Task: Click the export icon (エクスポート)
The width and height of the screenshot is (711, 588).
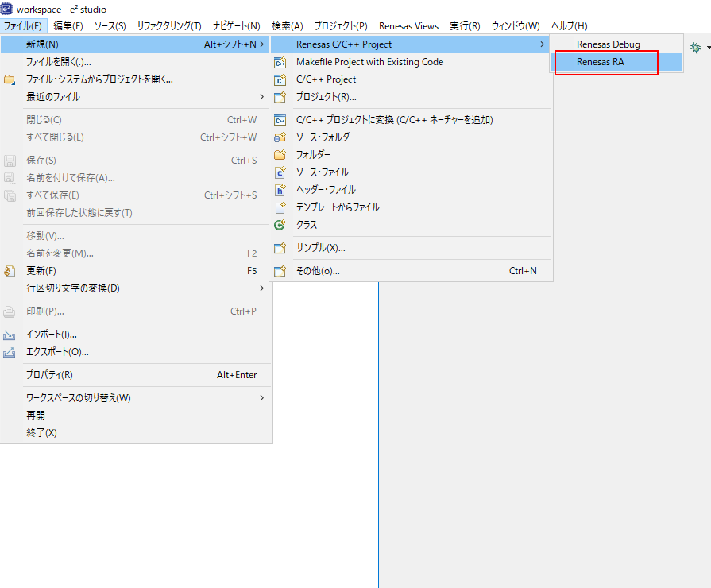Action: [10, 352]
